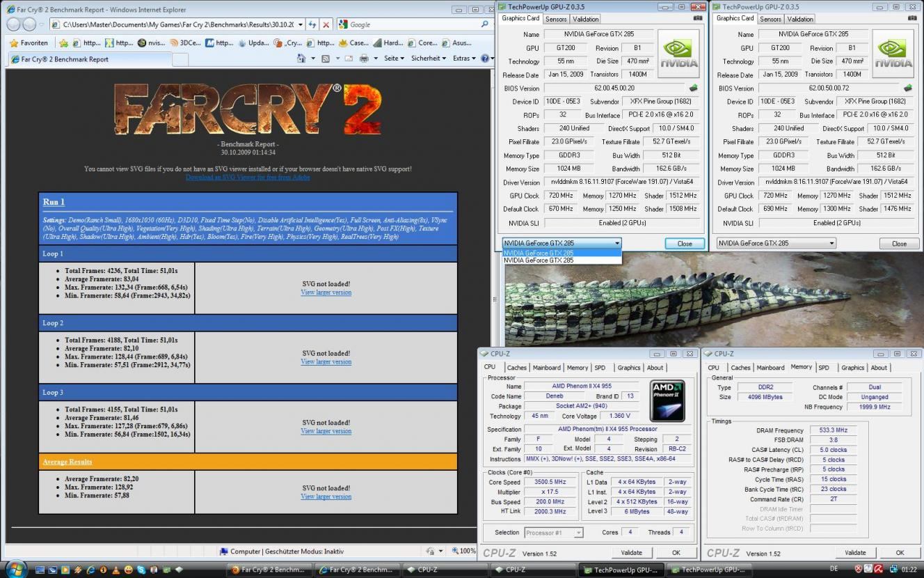Click Validate button in left CPU-Z
924x578 pixels.
coord(631,553)
